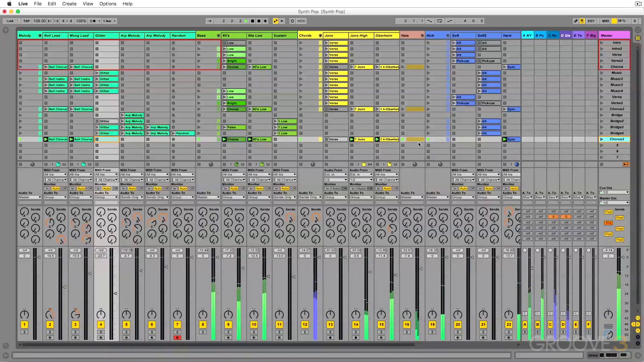Solo track 13 with S button

(330, 332)
